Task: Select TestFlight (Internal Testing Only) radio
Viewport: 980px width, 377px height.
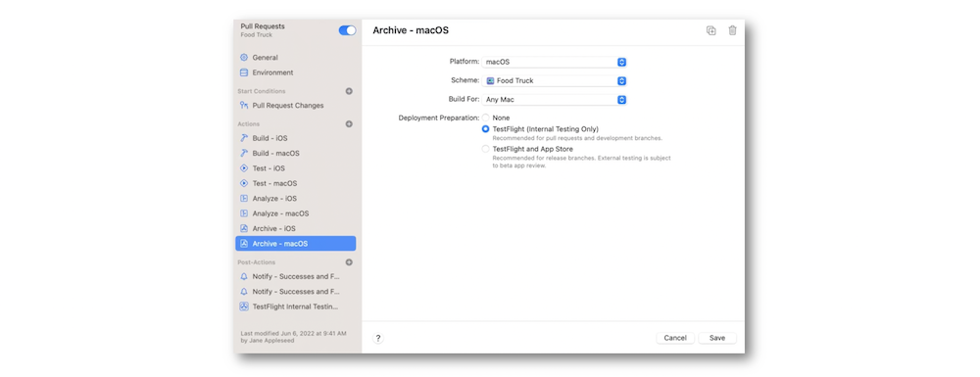Action: 486,129
